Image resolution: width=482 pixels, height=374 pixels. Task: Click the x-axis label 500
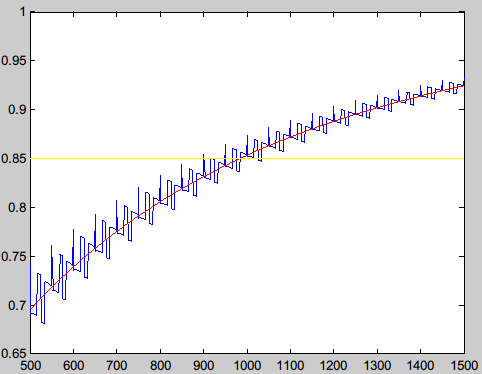coord(31,366)
